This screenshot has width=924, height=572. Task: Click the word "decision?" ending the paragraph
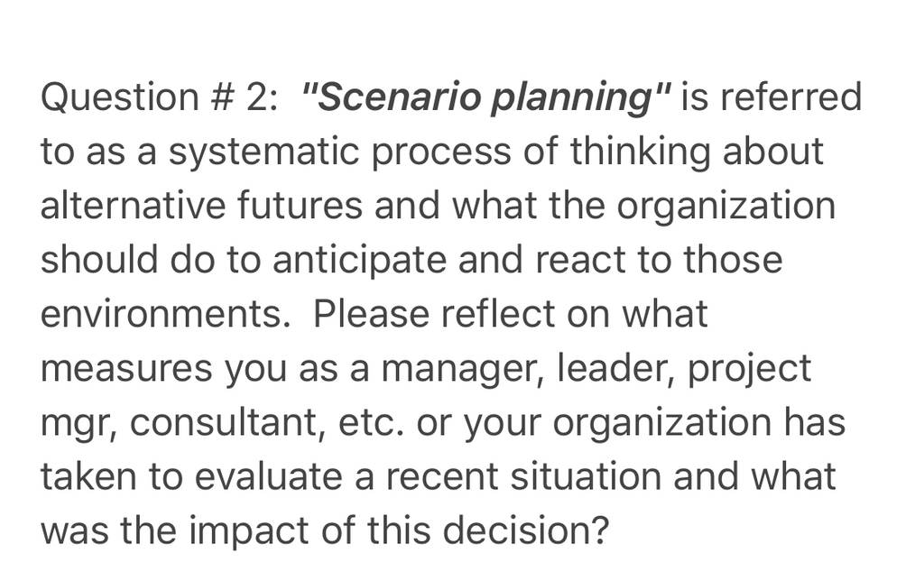coord(525,530)
